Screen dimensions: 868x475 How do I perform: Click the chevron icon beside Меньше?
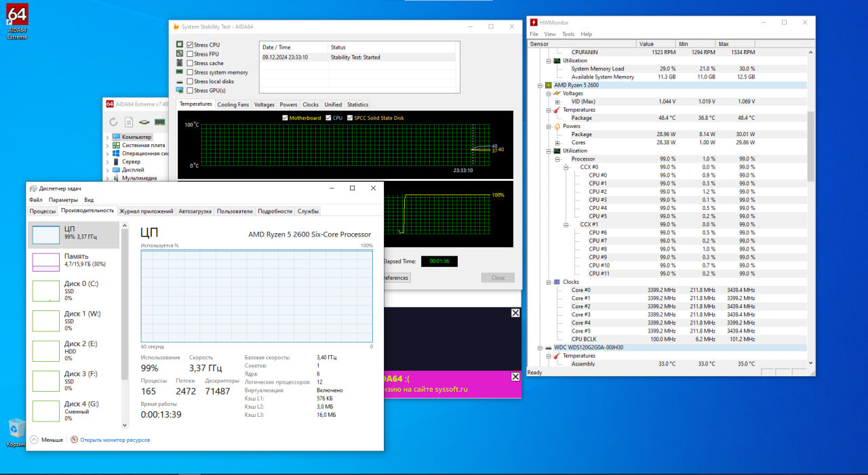click(34, 440)
